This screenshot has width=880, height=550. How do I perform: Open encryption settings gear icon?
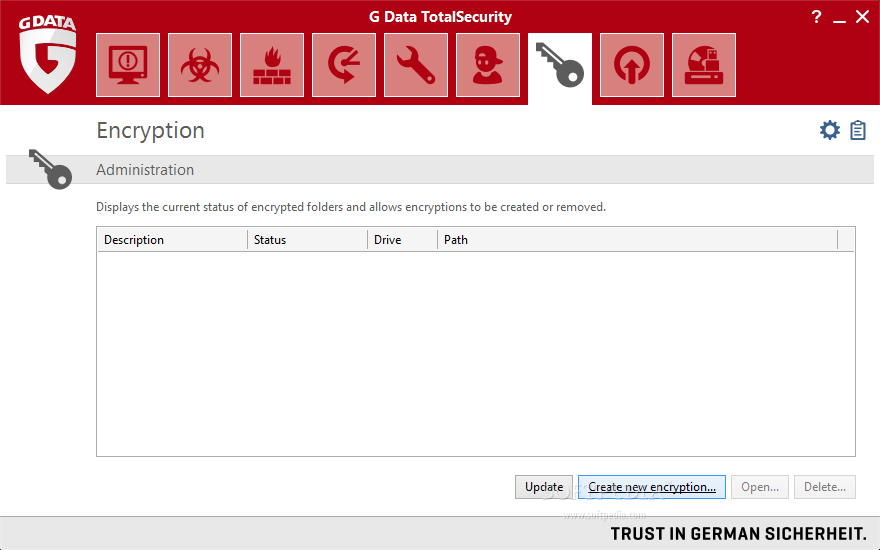coord(829,130)
